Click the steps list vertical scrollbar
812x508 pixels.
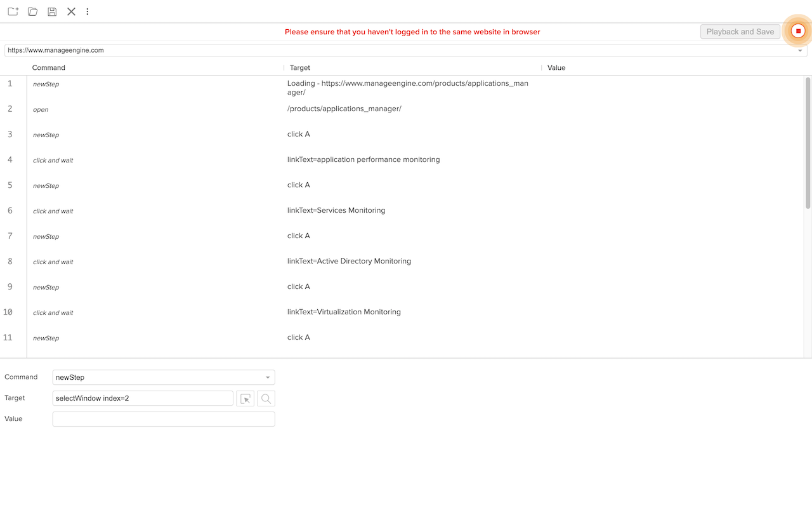point(808,143)
